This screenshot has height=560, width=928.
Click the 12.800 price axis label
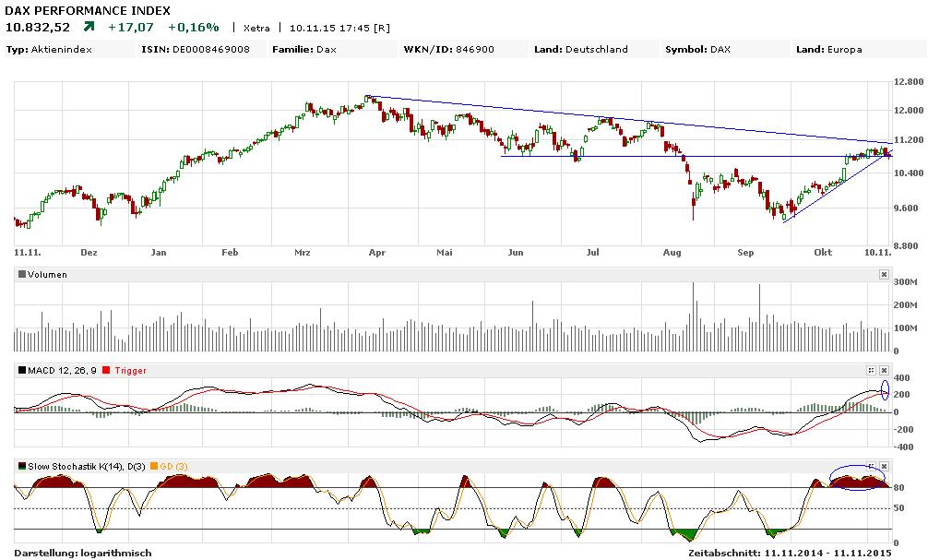(x=910, y=82)
